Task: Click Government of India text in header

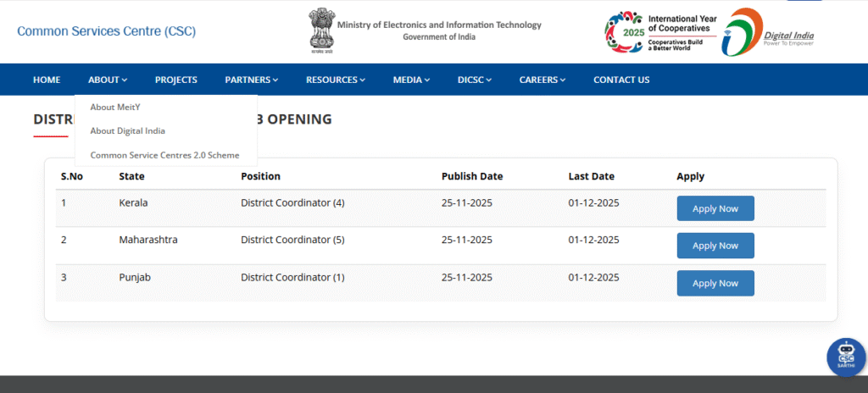Action: click(439, 37)
